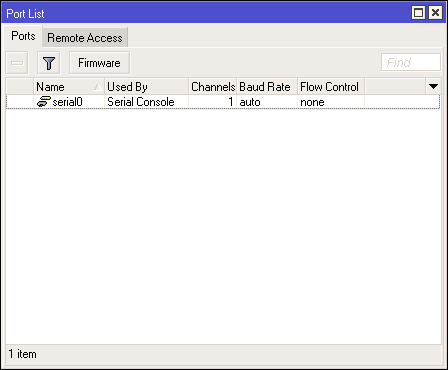
Task: Switch to the Remote Access tab
Action: coord(85,38)
